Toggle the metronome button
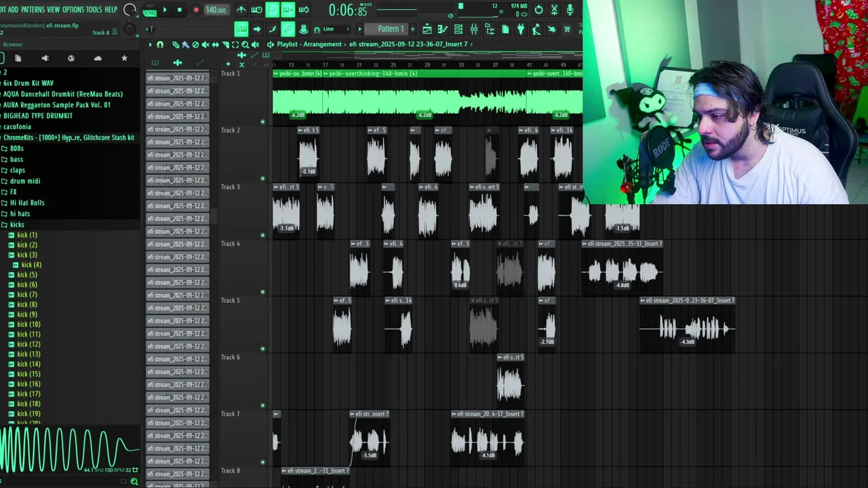The height and width of the screenshot is (488, 868). tap(241, 9)
